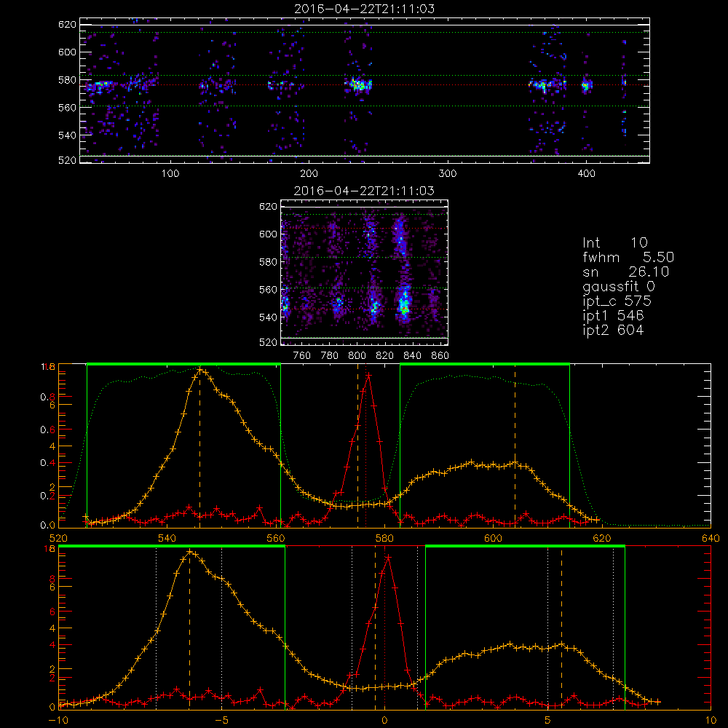Click orange dashed line at 604 in profile plot
Viewport: 728px width, 728px height.
(x=515, y=446)
